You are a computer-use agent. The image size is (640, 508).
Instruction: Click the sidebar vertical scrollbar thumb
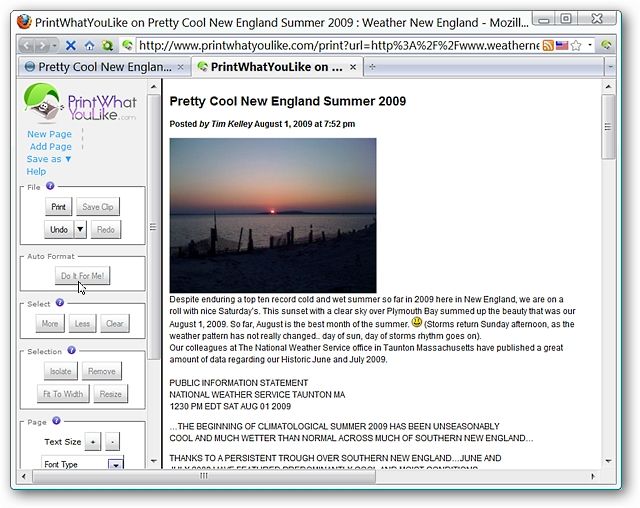[x=153, y=227]
